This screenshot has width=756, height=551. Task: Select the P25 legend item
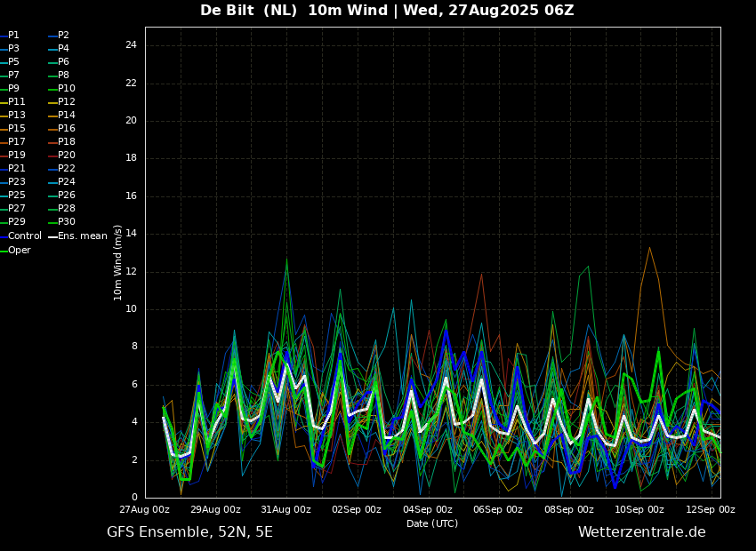click(x=12, y=195)
